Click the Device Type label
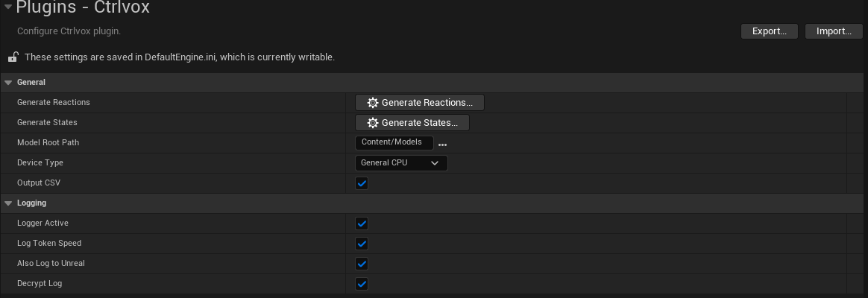This screenshot has width=868, height=298. click(x=40, y=163)
